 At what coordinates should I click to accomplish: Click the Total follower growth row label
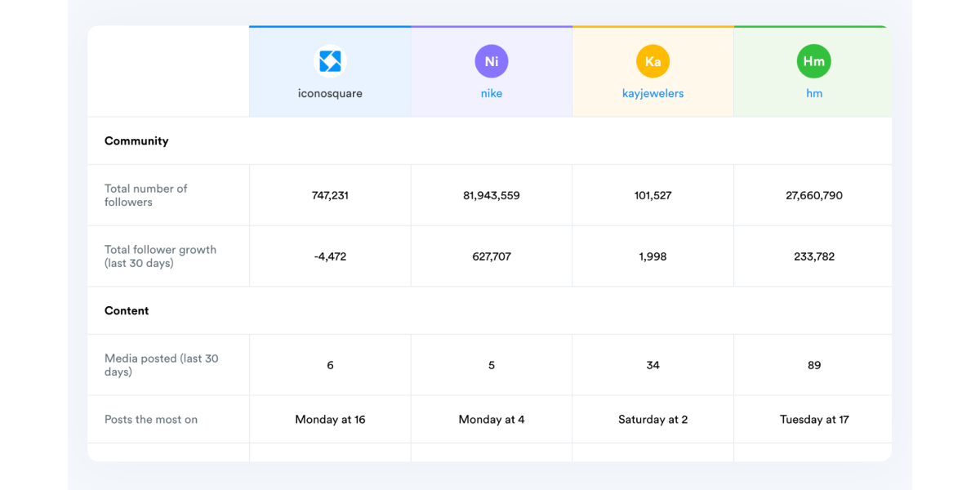(160, 256)
